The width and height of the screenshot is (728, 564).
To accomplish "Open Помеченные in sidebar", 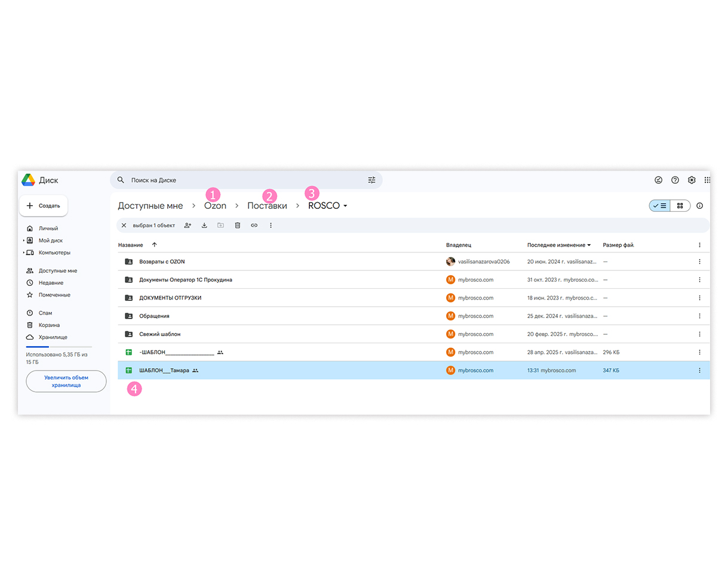I will pyautogui.click(x=54, y=295).
